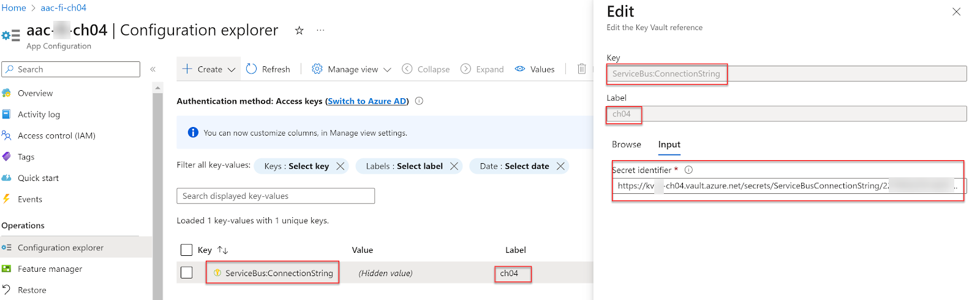Click the ServiceBus:ConnectionString key cell
The height and width of the screenshot is (300, 980).
279,273
